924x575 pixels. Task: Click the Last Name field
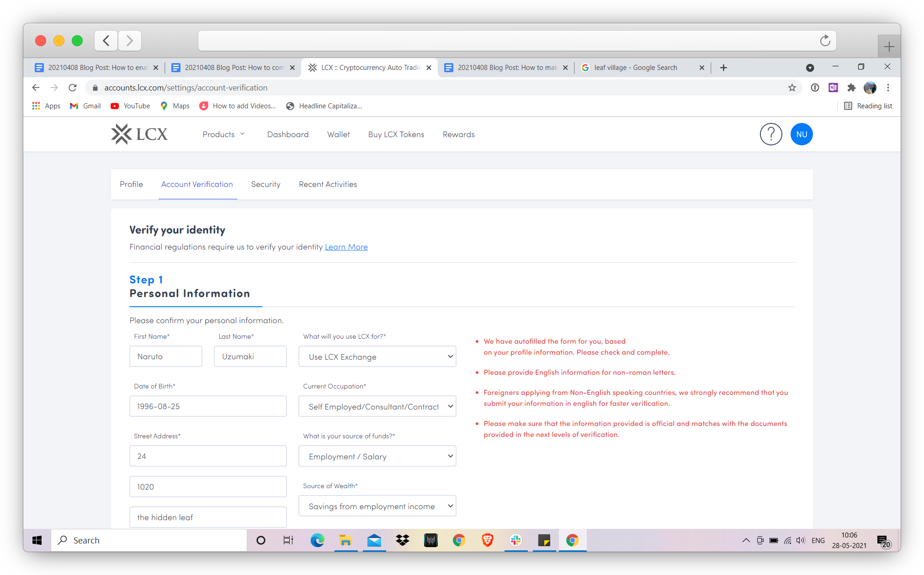250,357
